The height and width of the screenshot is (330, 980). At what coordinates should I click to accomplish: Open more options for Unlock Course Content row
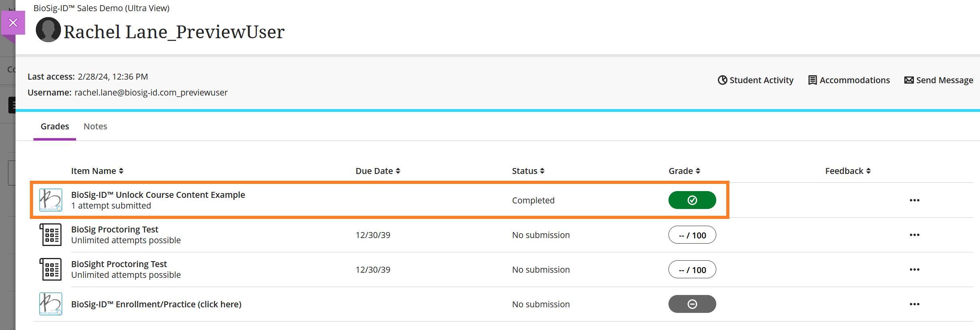point(914,200)
